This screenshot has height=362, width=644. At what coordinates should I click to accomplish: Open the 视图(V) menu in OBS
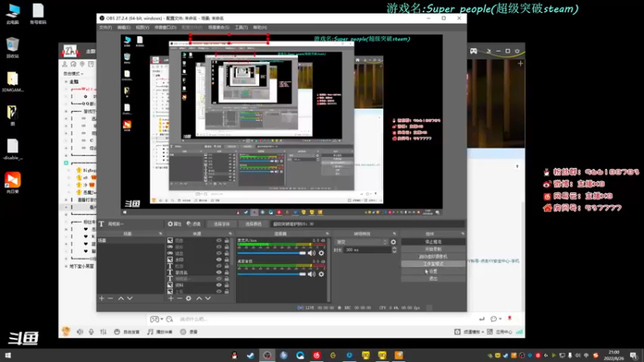(142, 27)
